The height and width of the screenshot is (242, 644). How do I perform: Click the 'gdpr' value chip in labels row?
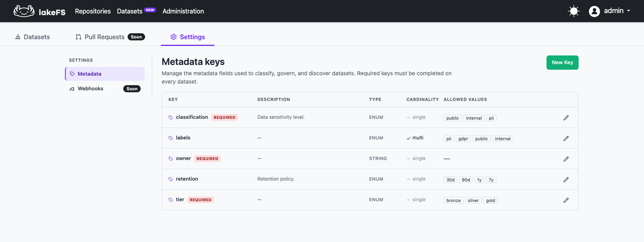coord(463,139)
